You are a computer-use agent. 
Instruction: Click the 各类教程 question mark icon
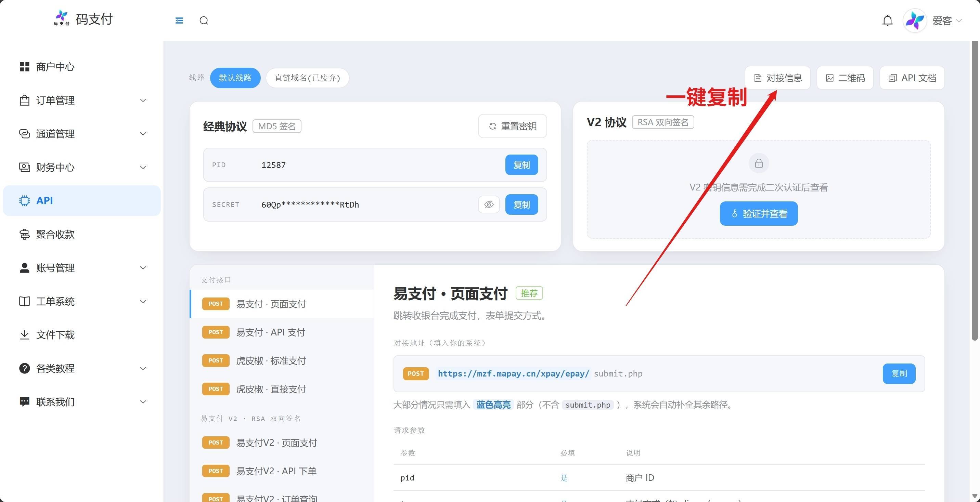[x=24, y=368]
